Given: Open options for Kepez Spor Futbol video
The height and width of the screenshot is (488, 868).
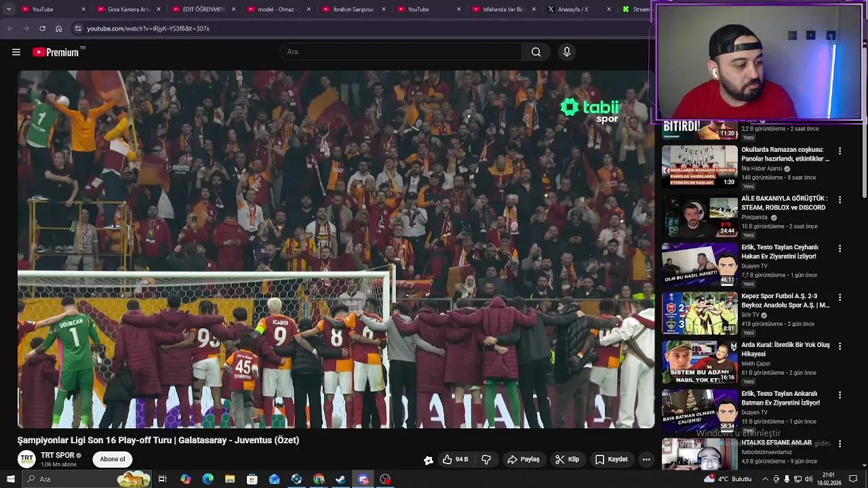Looking at the screenshot, I should [840, 298].
